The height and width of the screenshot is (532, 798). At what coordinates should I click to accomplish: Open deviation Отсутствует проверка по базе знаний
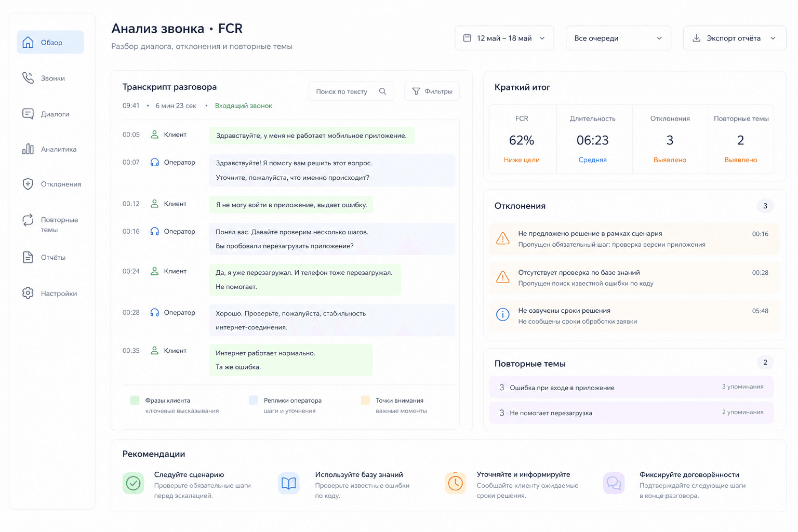point(634,277)
